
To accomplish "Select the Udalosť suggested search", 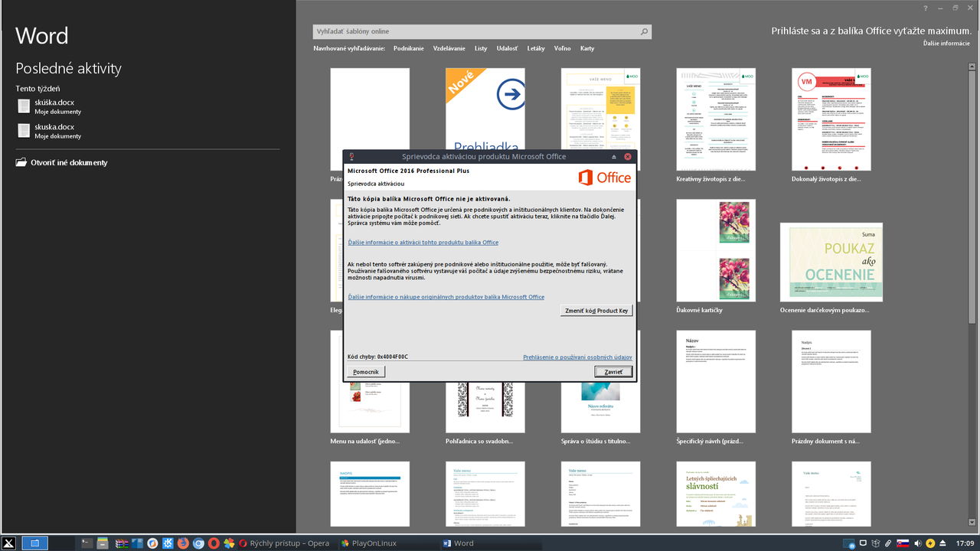I will [x=507, y=48].
